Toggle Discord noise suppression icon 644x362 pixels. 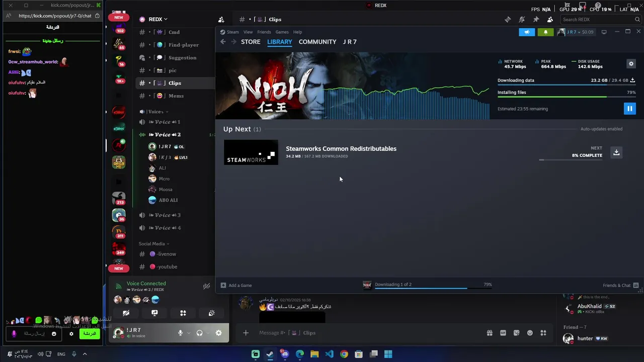tap(206, 286)
